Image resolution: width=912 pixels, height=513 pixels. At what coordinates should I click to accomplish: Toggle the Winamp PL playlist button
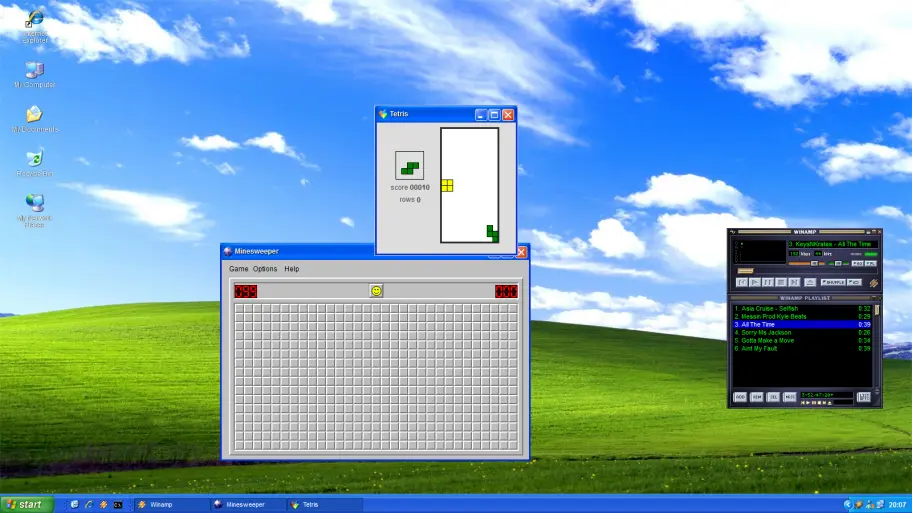click(x=871, y=263)
